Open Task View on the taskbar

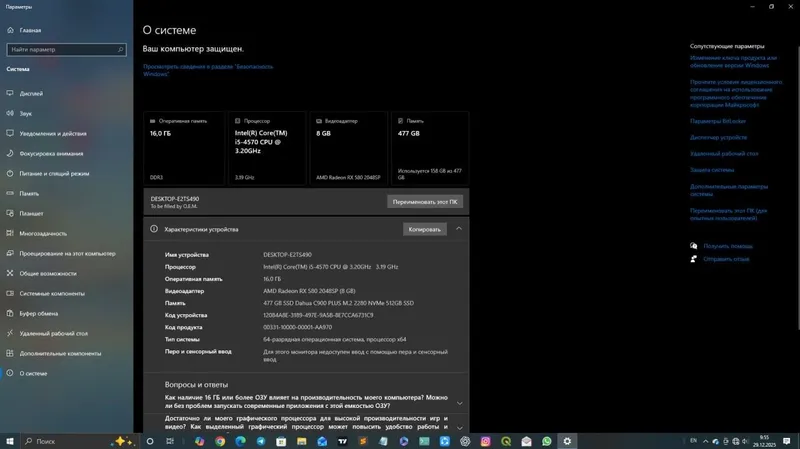tap(170, 441)
